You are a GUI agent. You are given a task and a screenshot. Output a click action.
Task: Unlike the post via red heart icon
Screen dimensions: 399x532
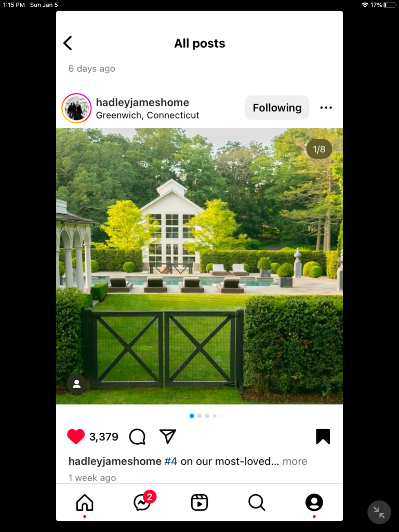point(76,436)
